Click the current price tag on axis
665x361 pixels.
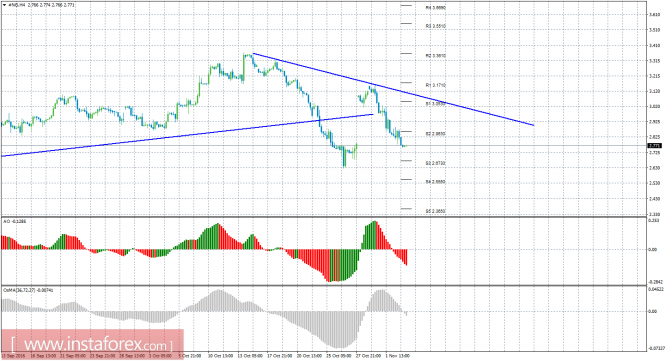click(655, 146)
